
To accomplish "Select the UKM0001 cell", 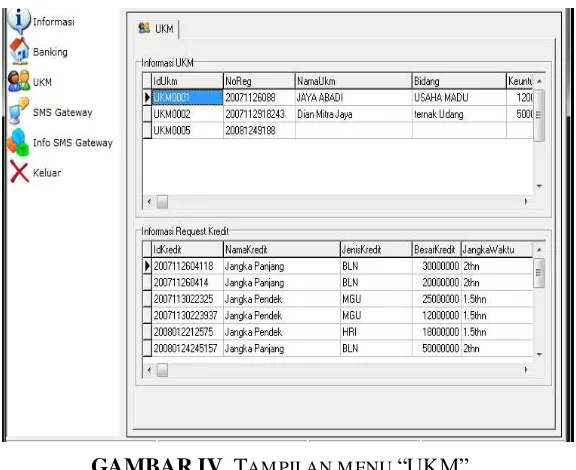I will point(187,97).
